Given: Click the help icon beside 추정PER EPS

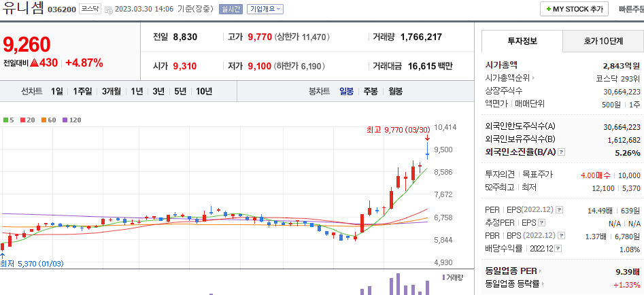Looking at the screenshot, I should [x=542, y=223].
